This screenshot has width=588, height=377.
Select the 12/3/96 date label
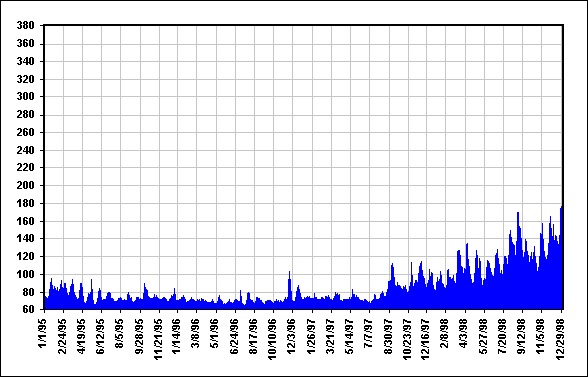(292, 335)
